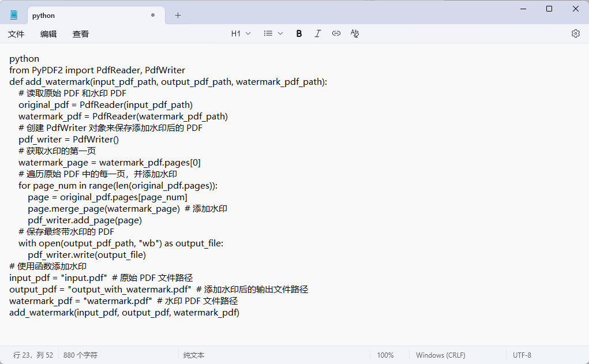Maximize the Notepad window

click(549, 9)
